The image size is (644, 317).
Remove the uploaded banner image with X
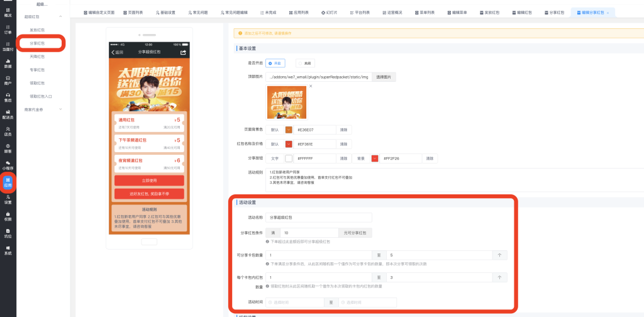310,86
